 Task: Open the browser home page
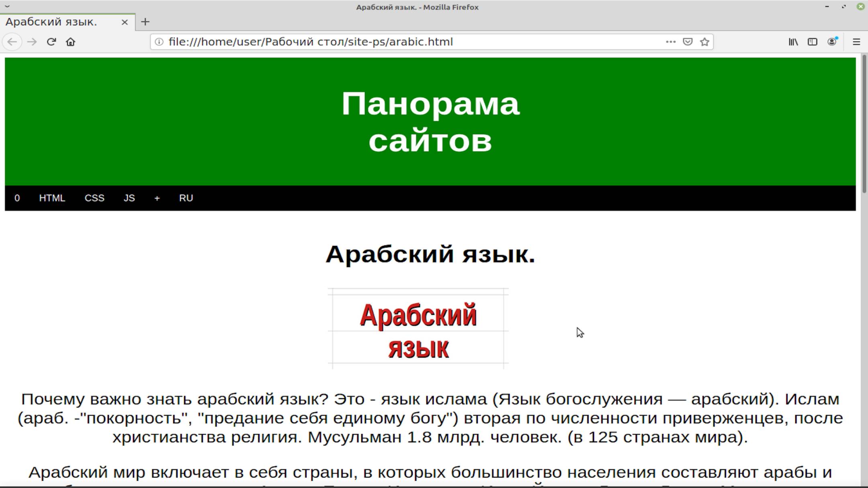point(71,41)
